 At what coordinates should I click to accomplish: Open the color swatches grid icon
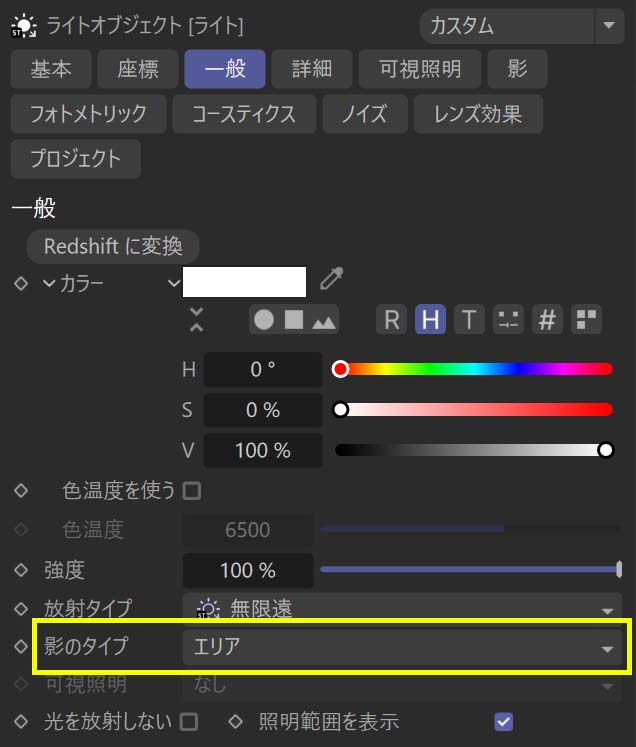coord(586,319)
